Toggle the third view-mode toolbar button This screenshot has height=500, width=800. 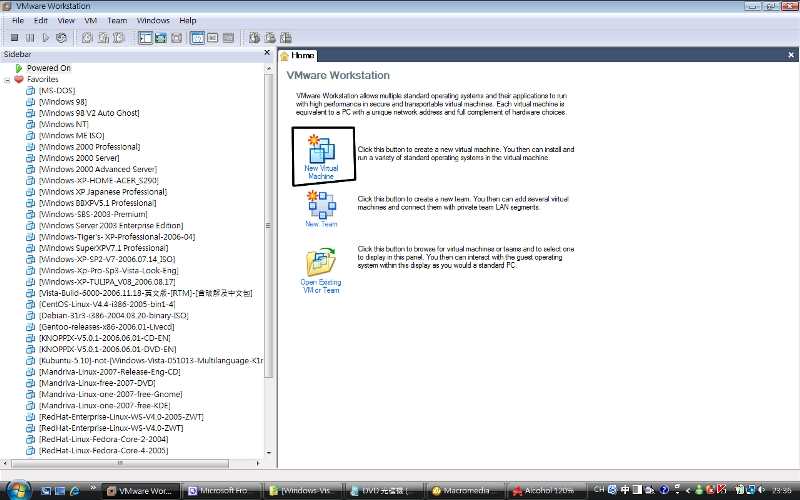(229, 38)
